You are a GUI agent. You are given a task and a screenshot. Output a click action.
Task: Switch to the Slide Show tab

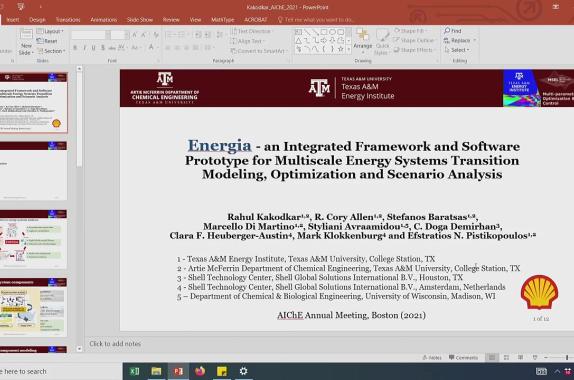[139, 19]
